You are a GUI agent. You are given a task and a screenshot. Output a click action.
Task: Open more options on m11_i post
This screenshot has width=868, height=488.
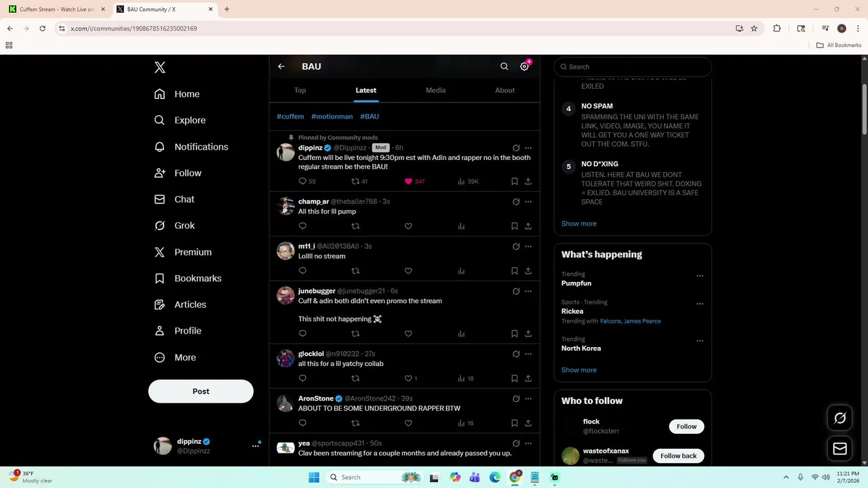(x=528, y=246)
